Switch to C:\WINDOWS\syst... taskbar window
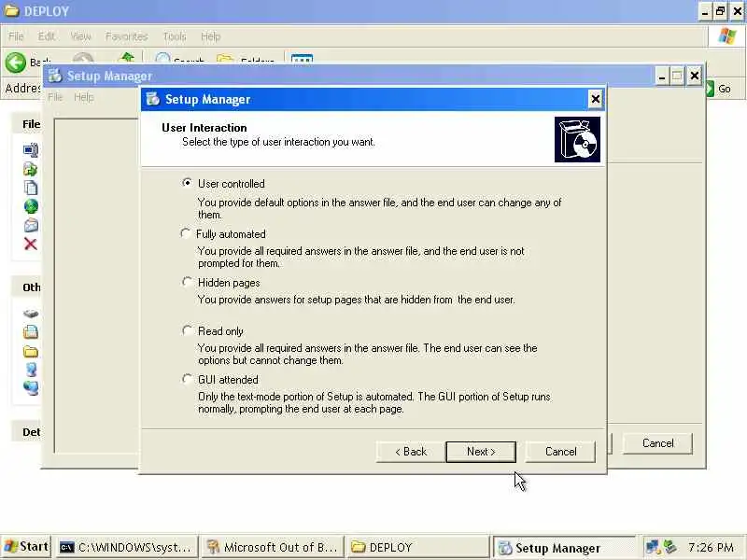The height and width of the screenshot is (560, 747). pyautogui.click(x=127, y=547)
